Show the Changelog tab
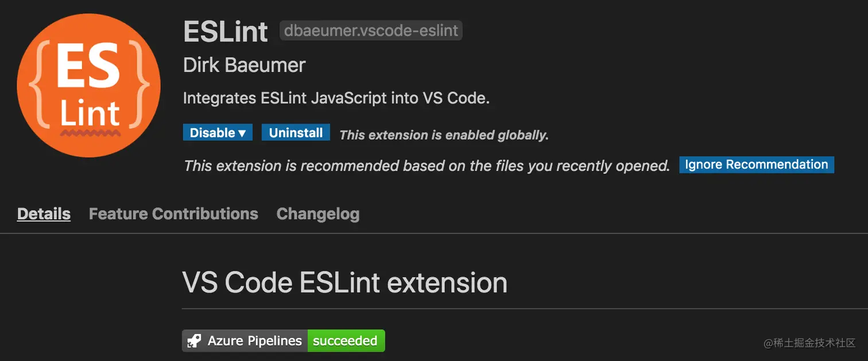868x361 pixels. pos(317,214)
